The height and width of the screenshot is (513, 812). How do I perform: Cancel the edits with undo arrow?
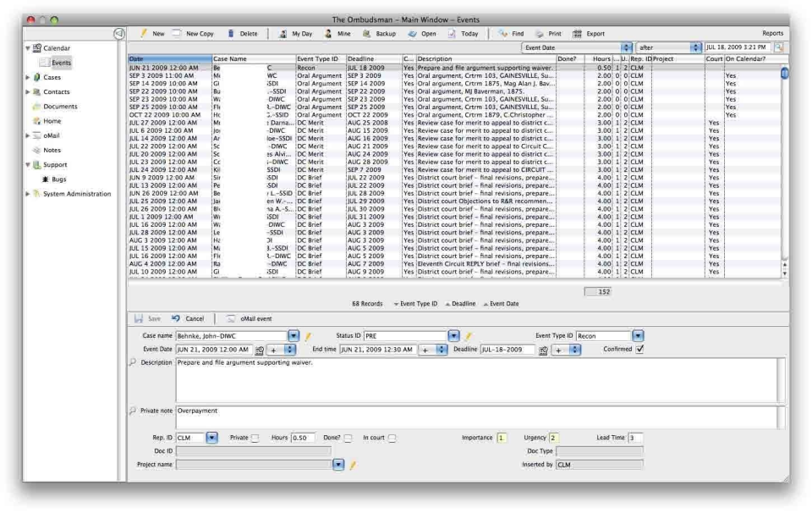pos(176,318)
